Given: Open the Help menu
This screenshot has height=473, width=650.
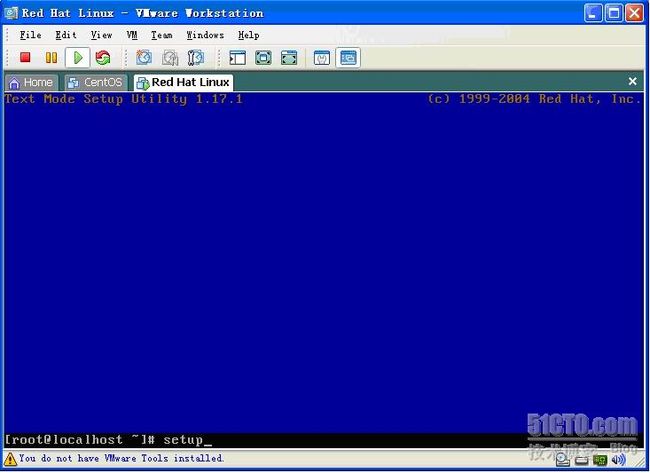Looking at the screenshot, I should tap(249, 35).
